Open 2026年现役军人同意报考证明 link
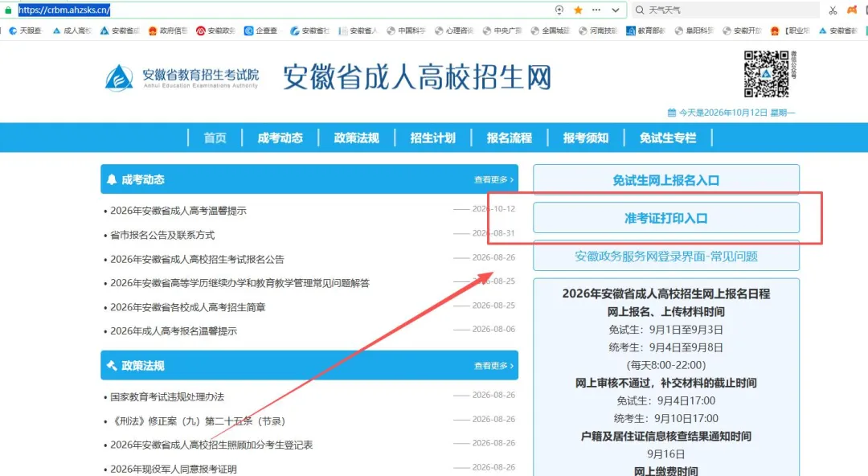868x476 pixels. [174, 470]
